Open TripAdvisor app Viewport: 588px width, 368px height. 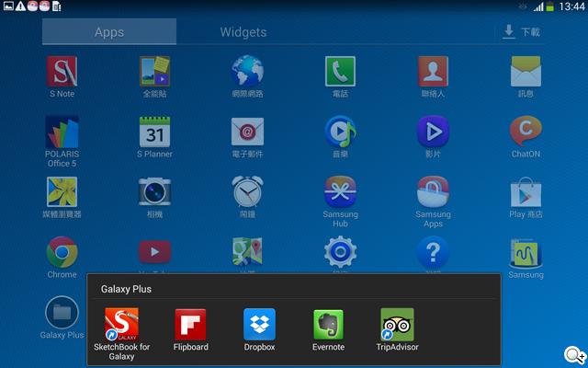[x=397, y=326]
